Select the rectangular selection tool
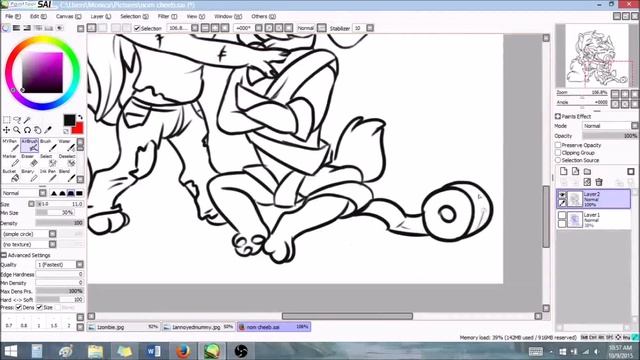Viewport: 640px width, 360px height. click(x=7, y=120)
